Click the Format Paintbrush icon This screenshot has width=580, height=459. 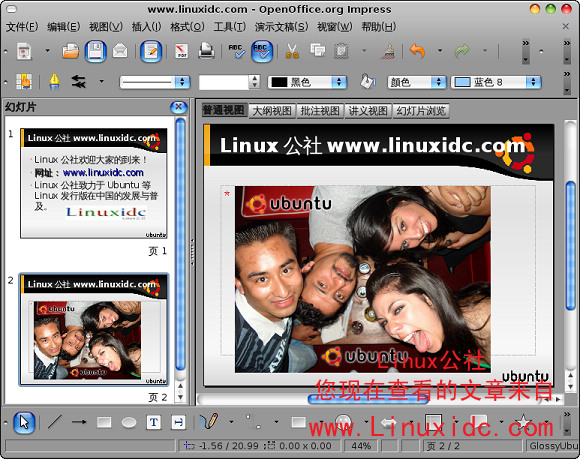(388, 51)
